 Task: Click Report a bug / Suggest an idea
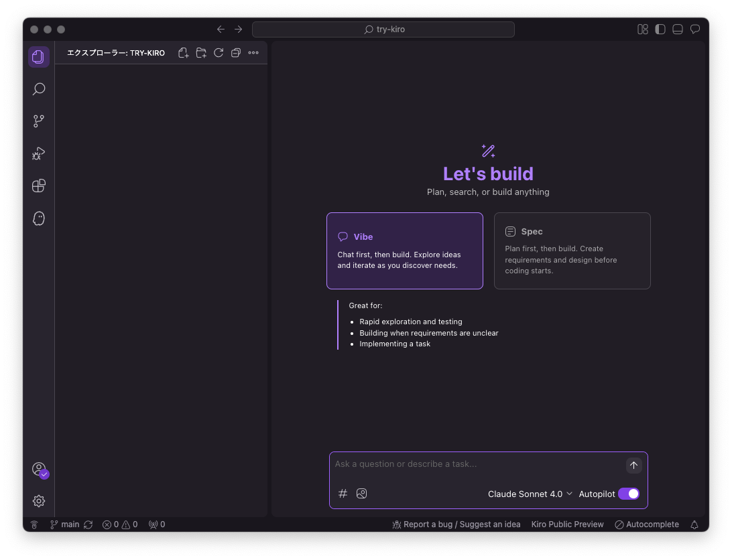456,524
